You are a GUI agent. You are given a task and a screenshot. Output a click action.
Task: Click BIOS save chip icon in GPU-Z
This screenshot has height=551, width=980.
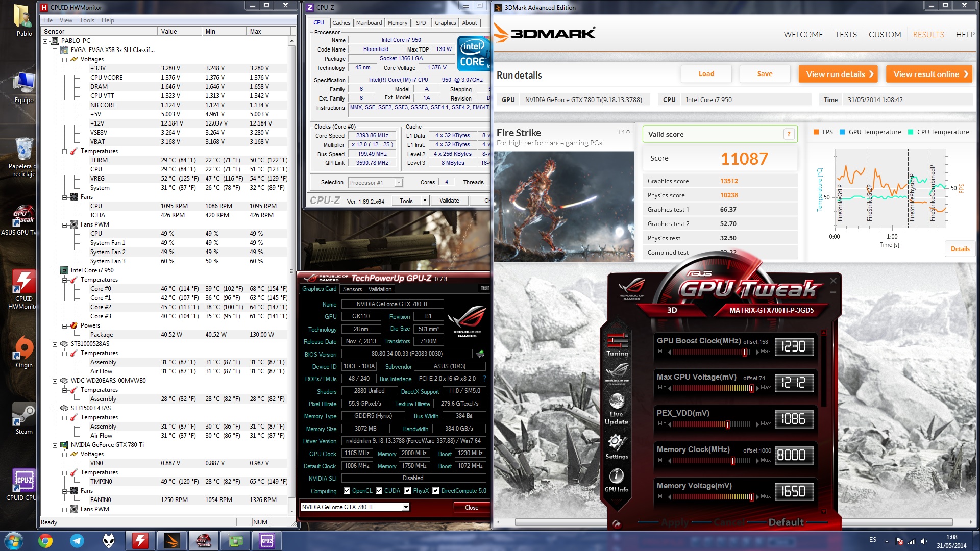480,354
